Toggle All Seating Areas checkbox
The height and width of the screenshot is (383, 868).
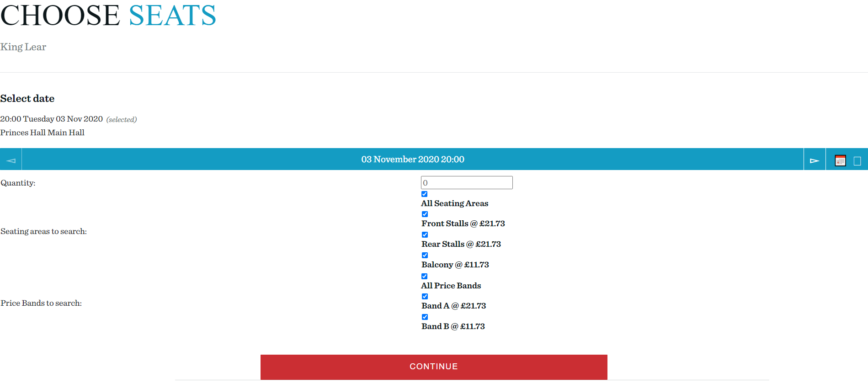(425, 194)
